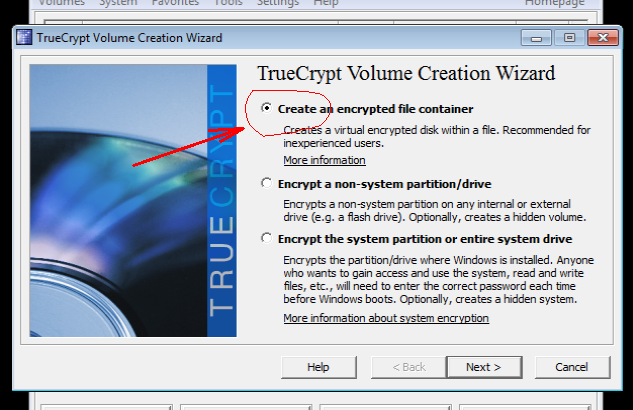Minimize the Volume Creation Wizard window

point(538,38)
